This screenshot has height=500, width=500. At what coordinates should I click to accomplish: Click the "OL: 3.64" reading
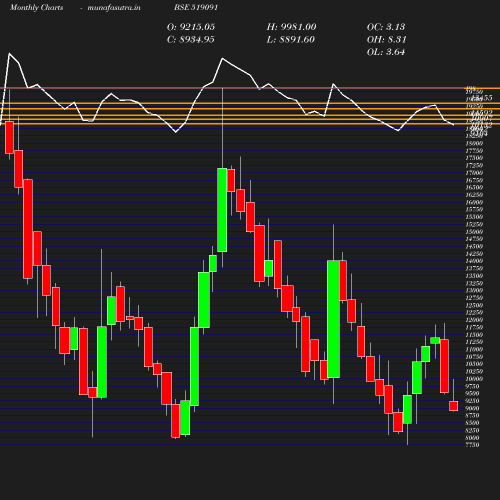tap(386, 52)
